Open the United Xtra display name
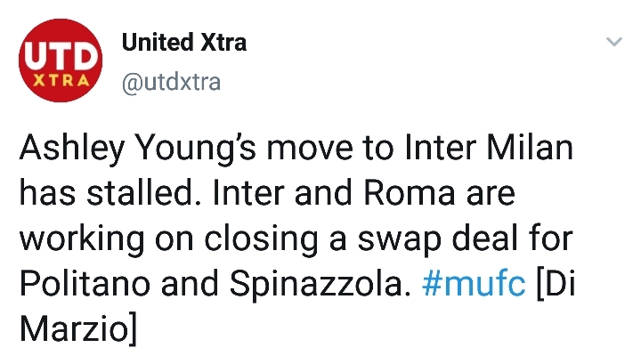 point(184,42)
